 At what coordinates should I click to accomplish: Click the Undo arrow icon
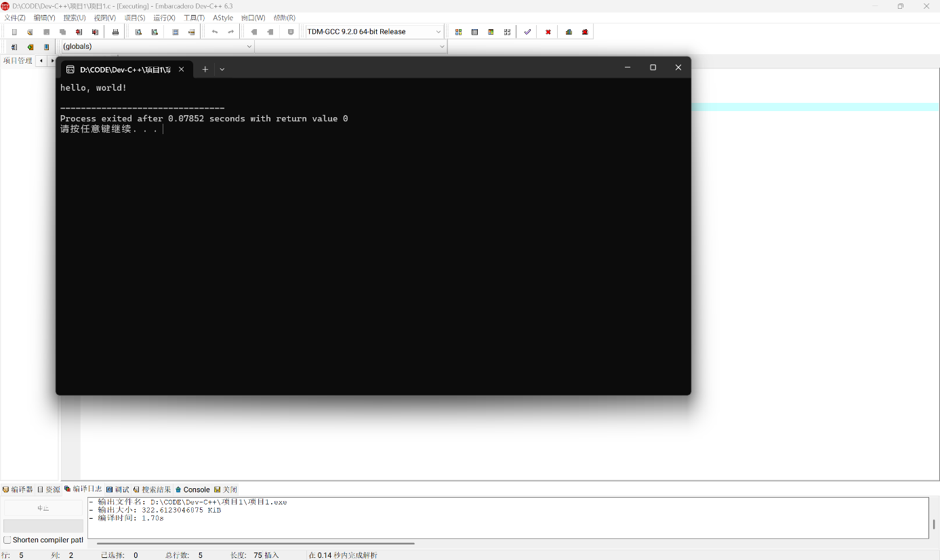click(215, 32)
